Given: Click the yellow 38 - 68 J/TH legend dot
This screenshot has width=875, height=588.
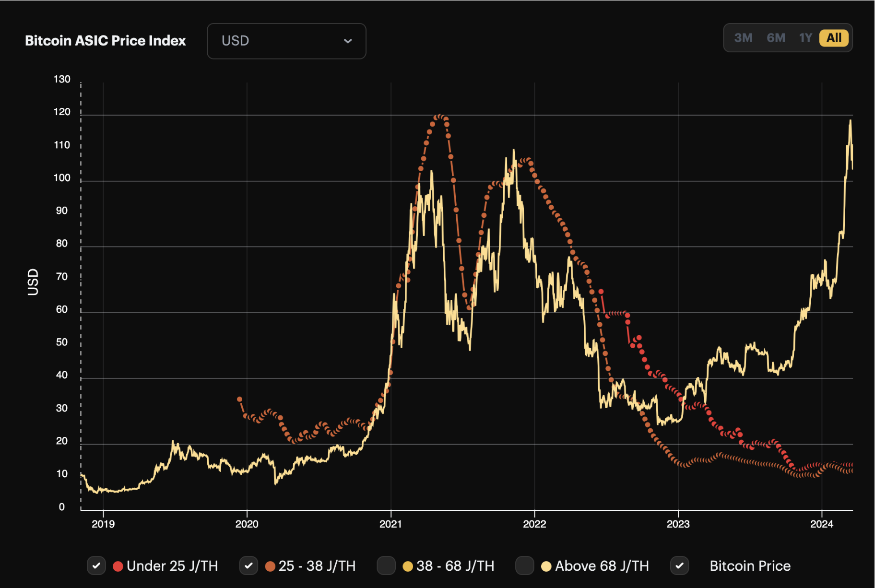Looking at the screenshot, I should [x=408, y=566].
